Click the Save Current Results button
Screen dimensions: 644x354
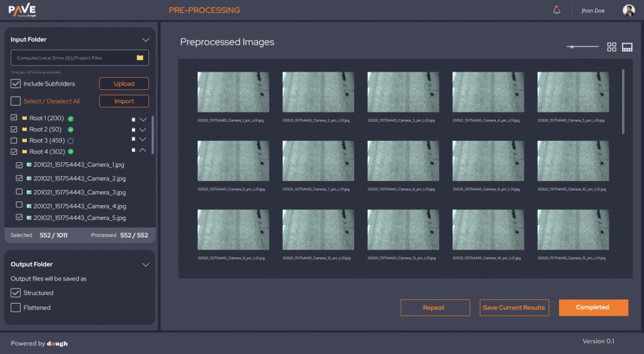coord(514,307)
